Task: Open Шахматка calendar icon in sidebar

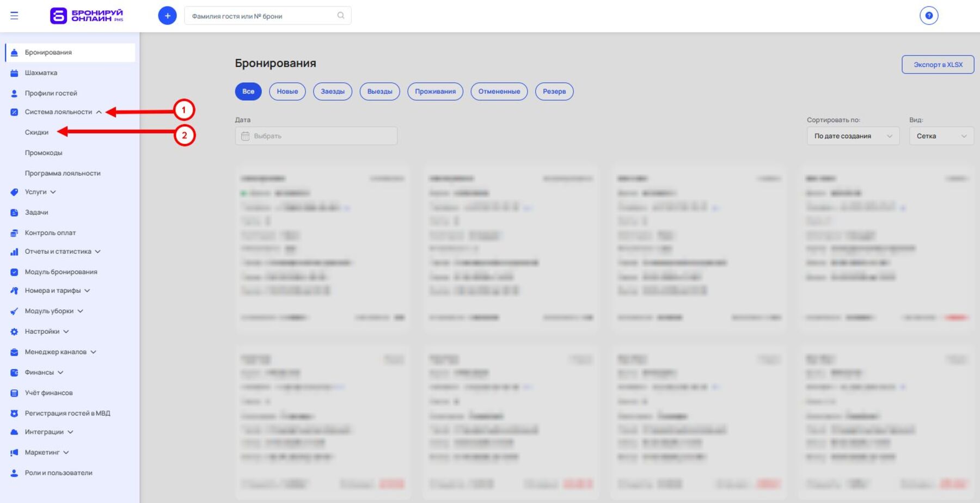Action: tap(14, 73)
